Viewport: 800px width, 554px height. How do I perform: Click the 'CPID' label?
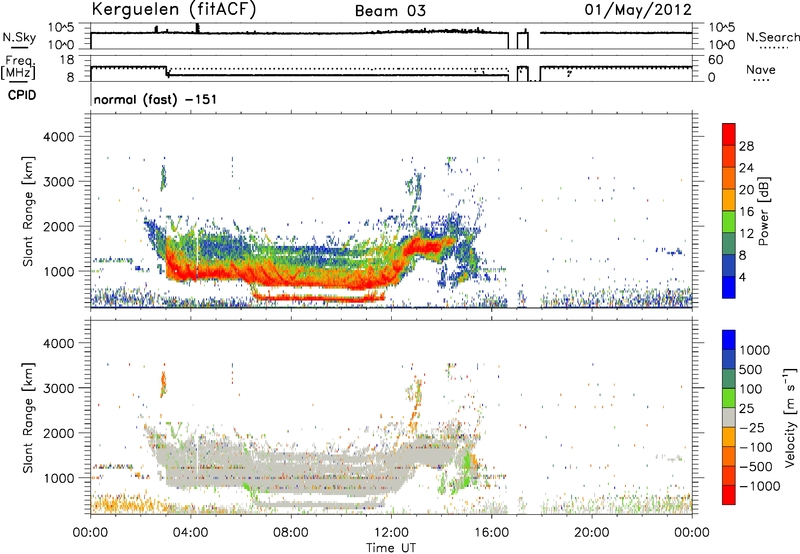click(22, 95)
